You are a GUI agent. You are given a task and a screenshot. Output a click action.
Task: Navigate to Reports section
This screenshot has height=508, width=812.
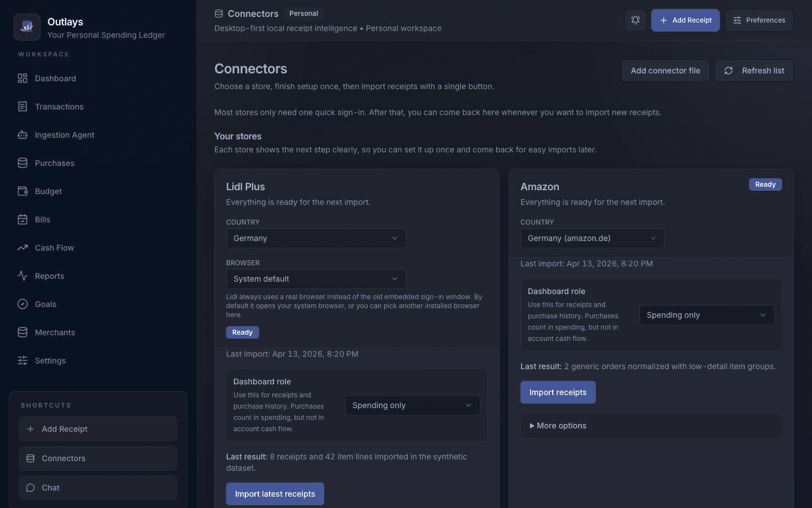98,276
